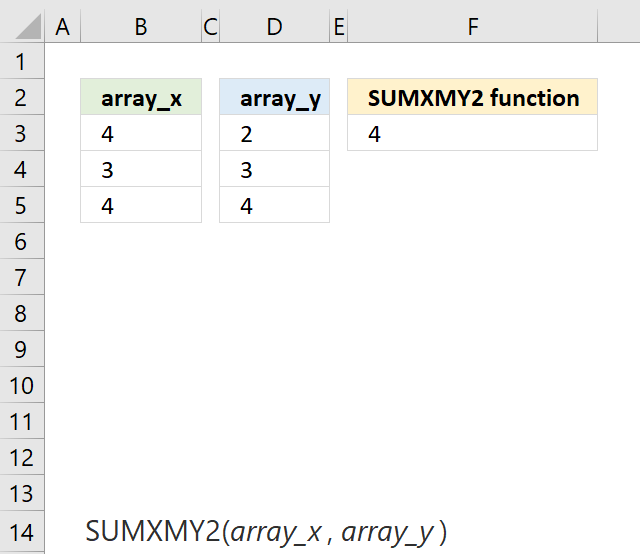Select cell D3 containing 2
The height and width of the screenshot is (554, 640).
[x=274, y=133]
